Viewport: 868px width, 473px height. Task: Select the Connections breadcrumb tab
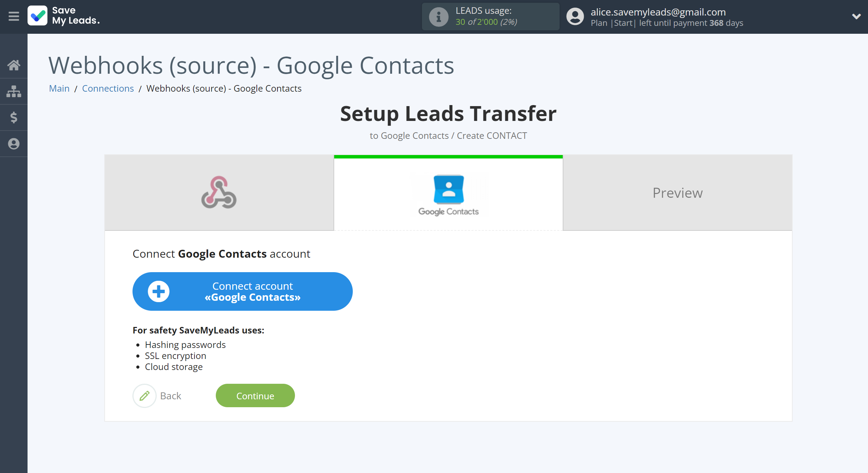(x=108, y=88)
